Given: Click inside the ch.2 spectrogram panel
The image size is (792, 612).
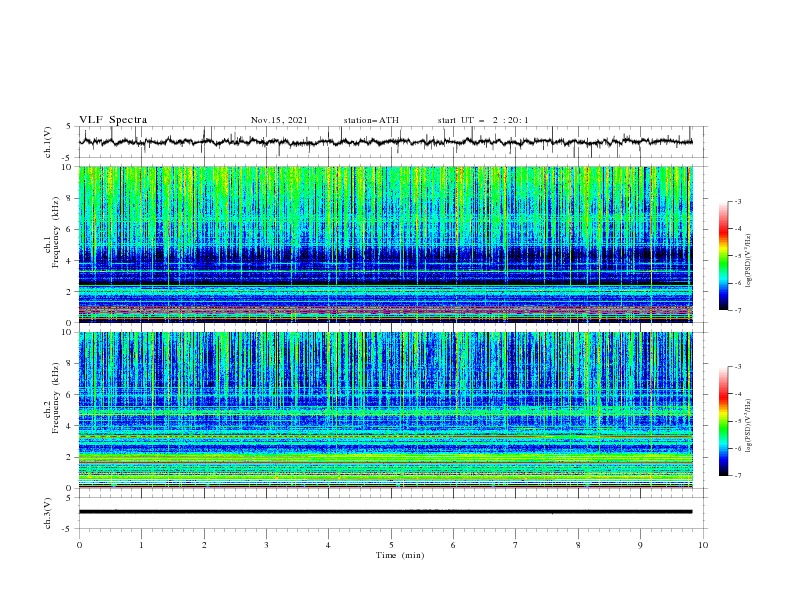Looking at the screenshot, I should click(x=386, y=410).
